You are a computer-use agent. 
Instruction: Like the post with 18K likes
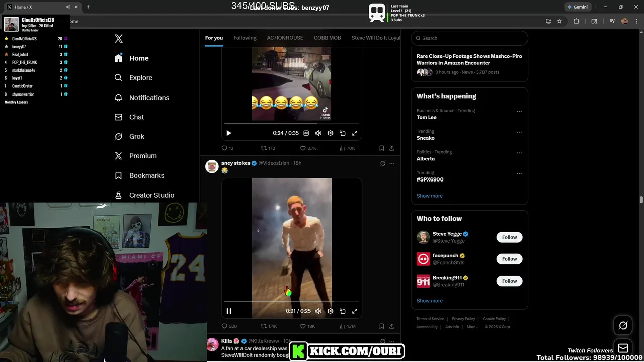tap(307, 326)
